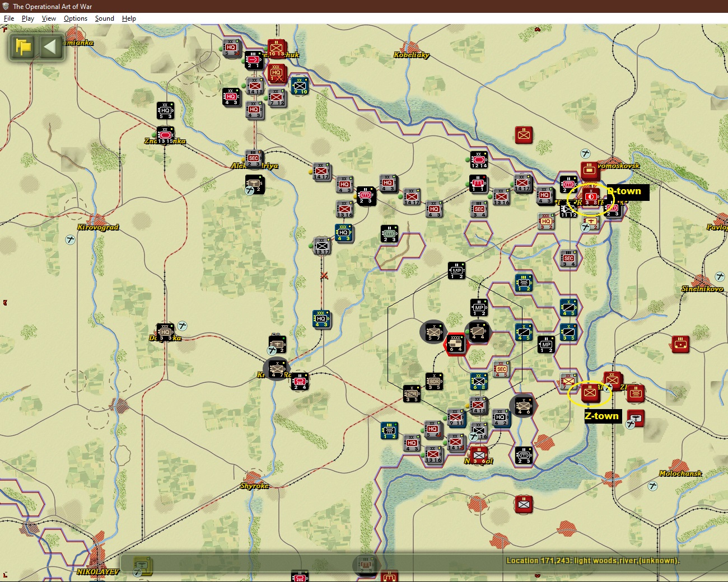Select the black armored division 12-14
Viewport: 728px width, 582px height.
pyautogui.click(x=479, y=160)
